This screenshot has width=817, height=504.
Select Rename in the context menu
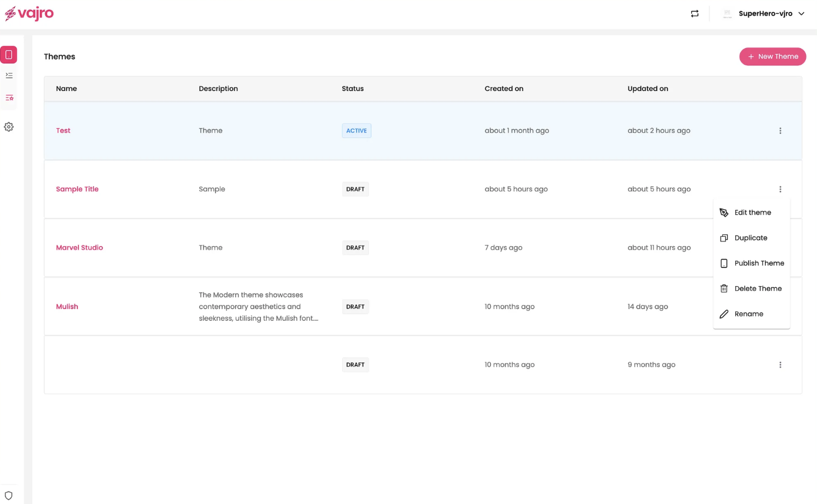coord(748,314)
